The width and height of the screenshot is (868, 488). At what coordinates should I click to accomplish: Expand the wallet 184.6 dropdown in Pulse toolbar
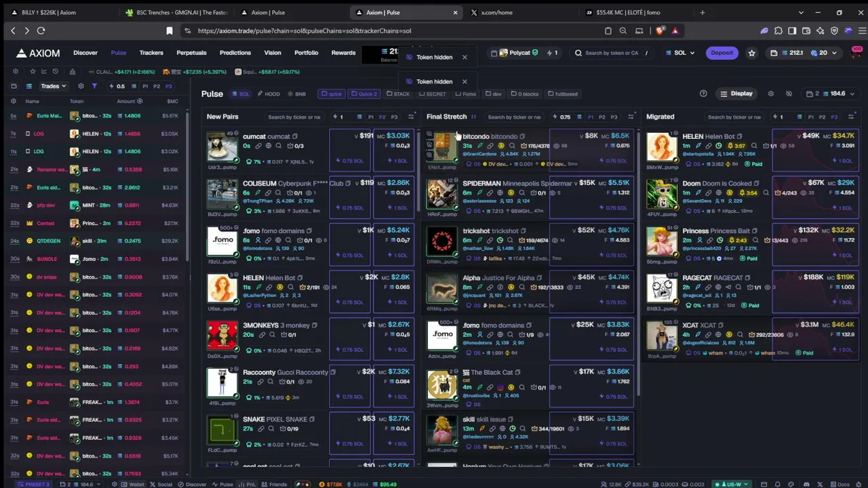coord(831,94)
